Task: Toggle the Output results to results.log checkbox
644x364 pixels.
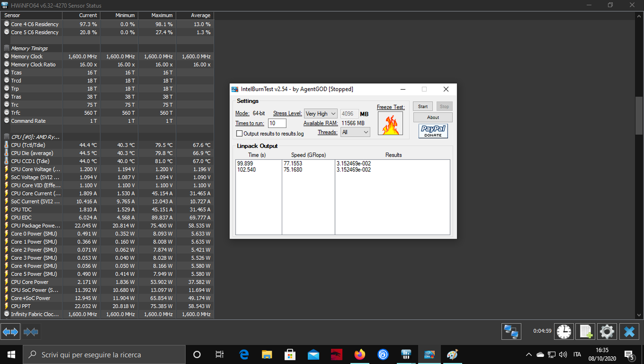Action: pyautogui.click(x=239, y=133)
